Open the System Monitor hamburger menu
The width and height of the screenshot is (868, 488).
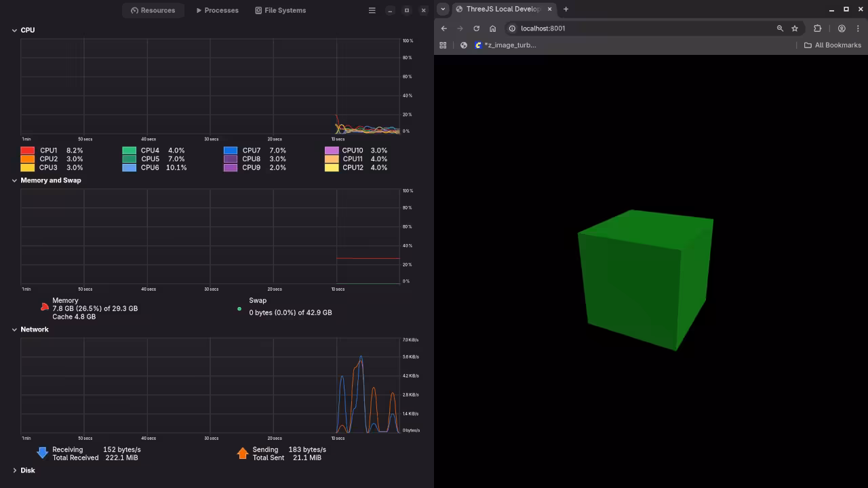click(x=372, y=10)
